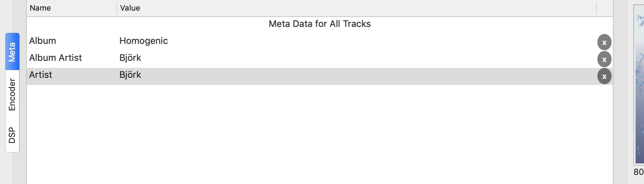Click the divider between Name and Value columns
This screenshot has width=644, height=184.
pyautogui.click(x=117, y=8)
